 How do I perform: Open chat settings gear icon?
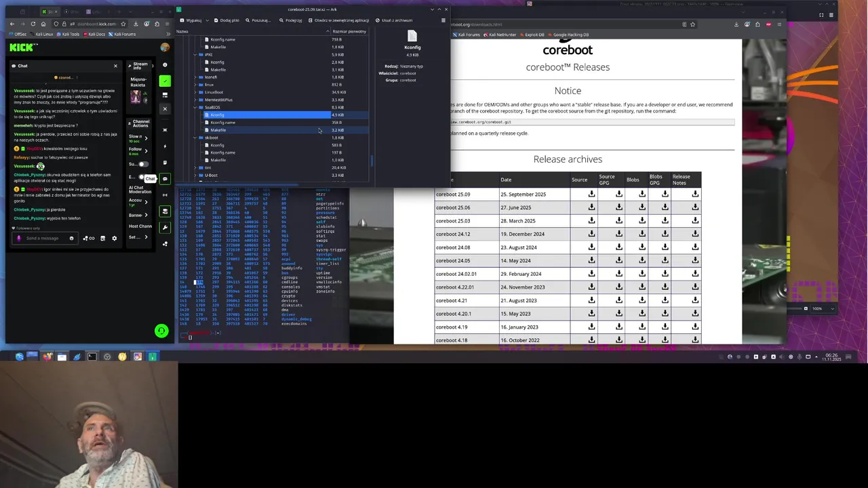114,238
